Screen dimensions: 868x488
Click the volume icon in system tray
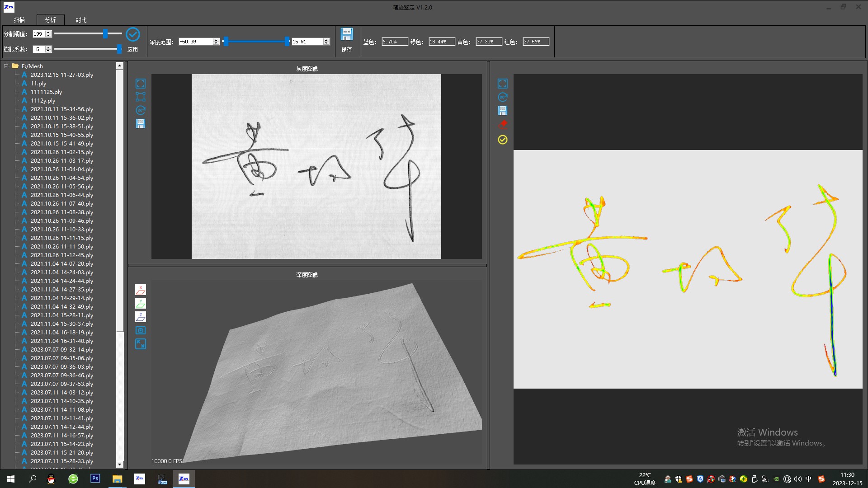[x=797, y=479]
